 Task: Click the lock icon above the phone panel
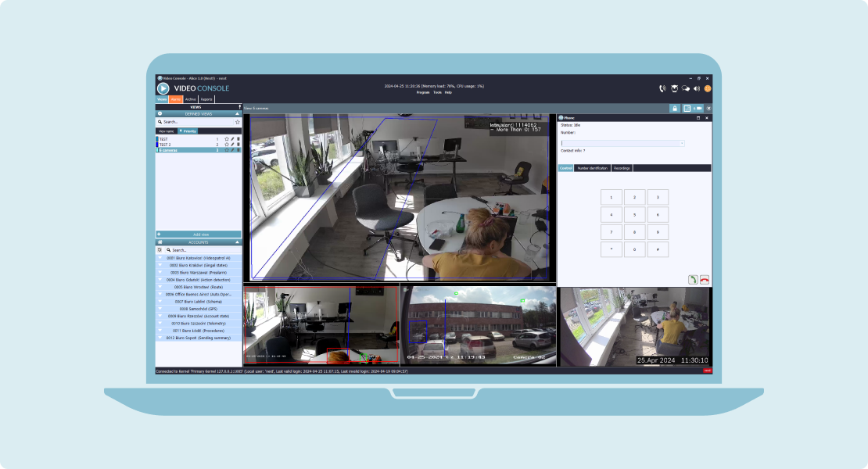pyautogui.click(x=673, y=108)
